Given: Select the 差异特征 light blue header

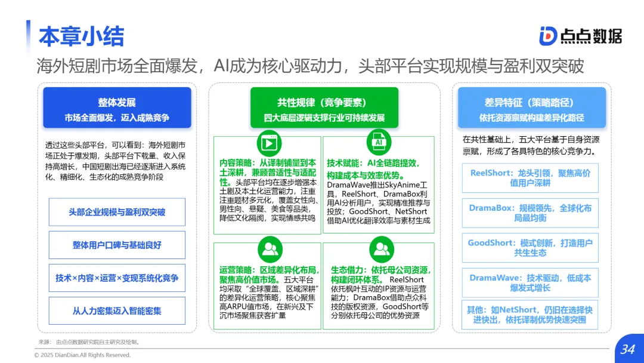Looking at the screenshot, I should click(532, 107).
